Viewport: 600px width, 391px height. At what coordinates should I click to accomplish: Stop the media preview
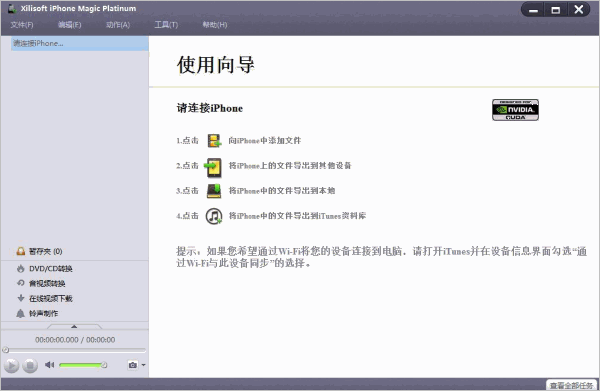[x=30, y=365]
